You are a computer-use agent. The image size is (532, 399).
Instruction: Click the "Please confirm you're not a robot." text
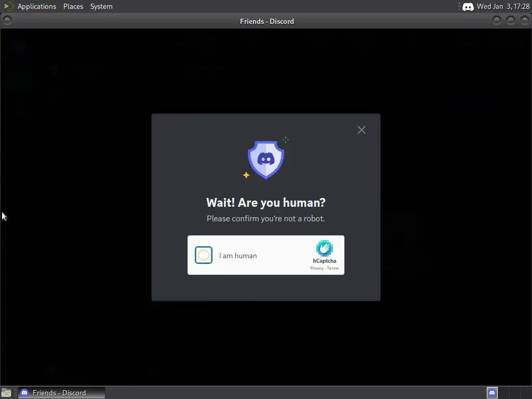click(265, 219)
